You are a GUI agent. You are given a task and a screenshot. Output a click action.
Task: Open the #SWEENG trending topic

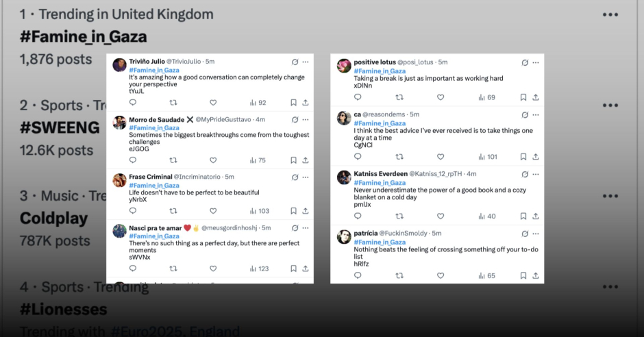click(x=60, y=127)
